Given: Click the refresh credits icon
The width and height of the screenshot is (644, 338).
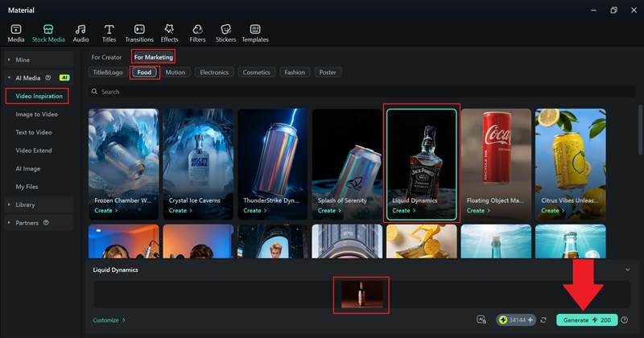Looking at the screenshot, I should pos(543,320).
